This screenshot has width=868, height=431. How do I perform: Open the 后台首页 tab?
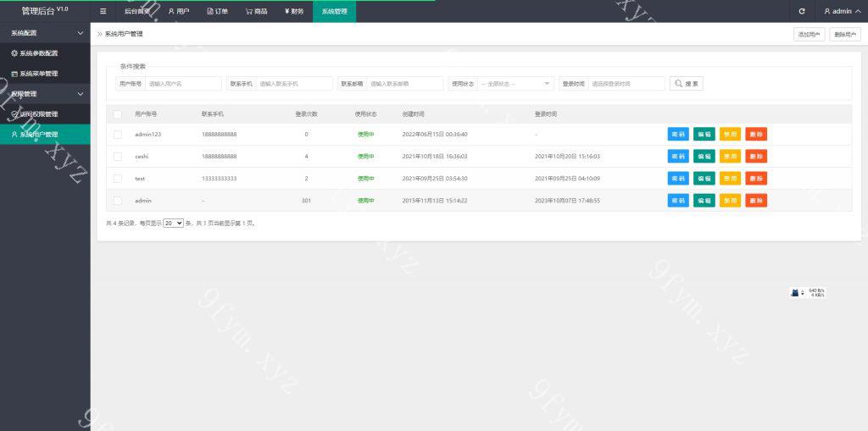coord(136,11)
